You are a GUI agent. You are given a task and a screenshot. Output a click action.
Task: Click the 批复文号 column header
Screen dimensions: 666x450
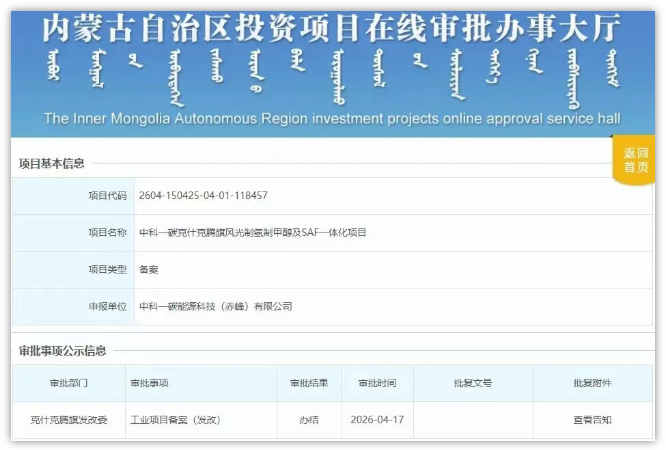pos(472,383)
